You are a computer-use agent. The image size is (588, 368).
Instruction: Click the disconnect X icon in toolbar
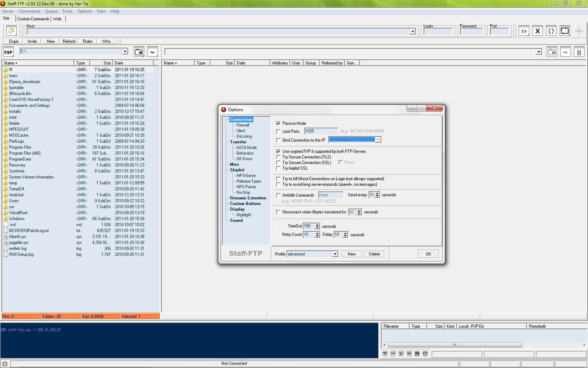click(x=538, y=31)
